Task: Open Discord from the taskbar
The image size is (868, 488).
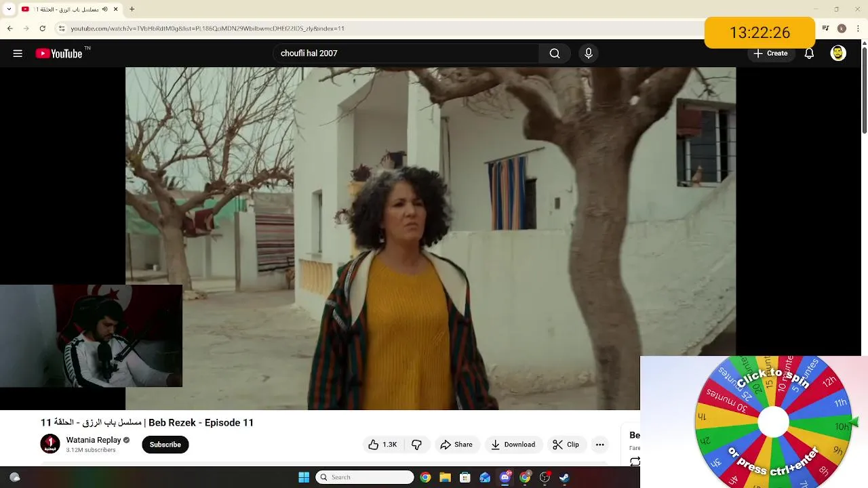Action: tap(505, 477)
